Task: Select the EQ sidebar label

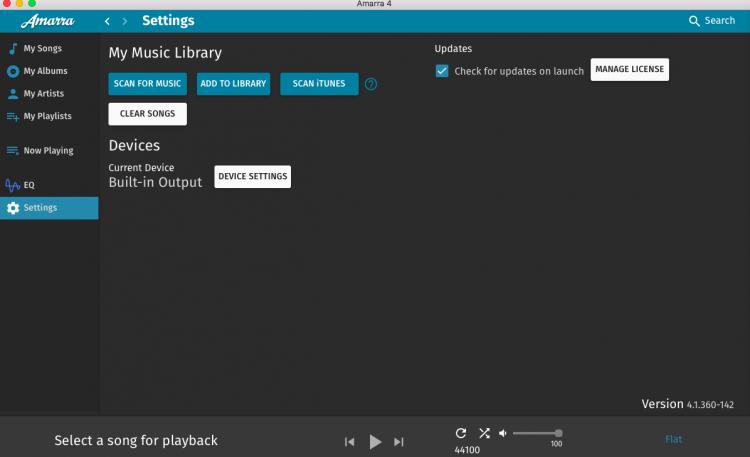Action: click(x=29, y=185)
